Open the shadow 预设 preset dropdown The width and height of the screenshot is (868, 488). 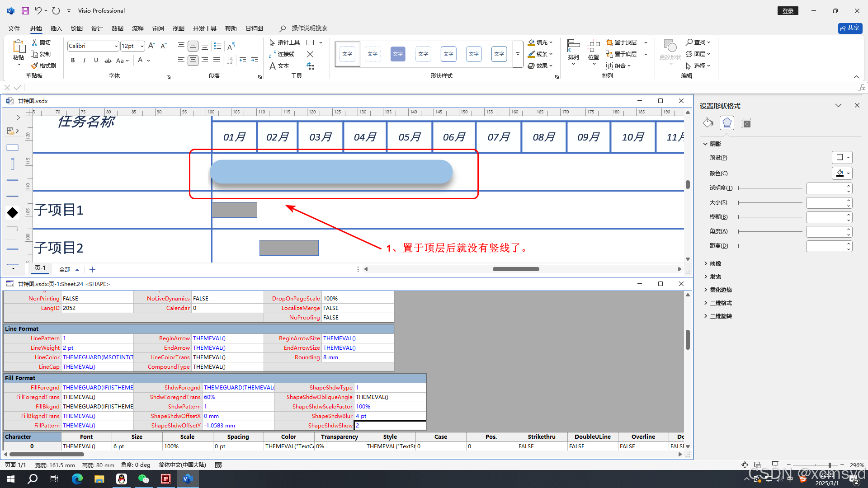tap(842, 157)
